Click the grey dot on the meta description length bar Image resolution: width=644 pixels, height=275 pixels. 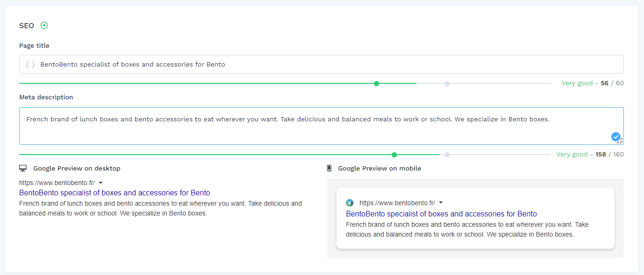pyautogui.click(x=447, y=155)
